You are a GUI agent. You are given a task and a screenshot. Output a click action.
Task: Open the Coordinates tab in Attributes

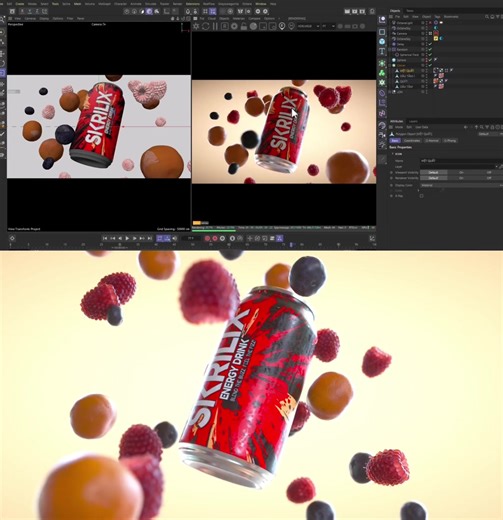[412, 141]
